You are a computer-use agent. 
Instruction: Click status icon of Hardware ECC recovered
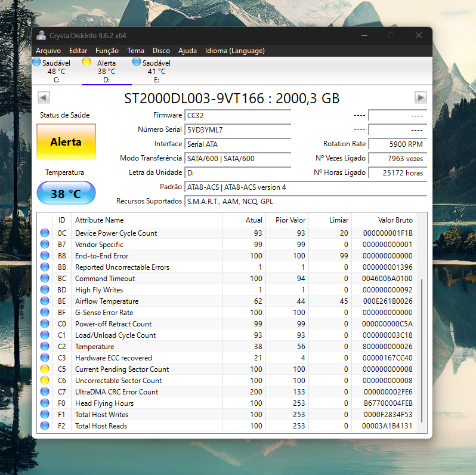pyautogui.click(x=45, y=358)
